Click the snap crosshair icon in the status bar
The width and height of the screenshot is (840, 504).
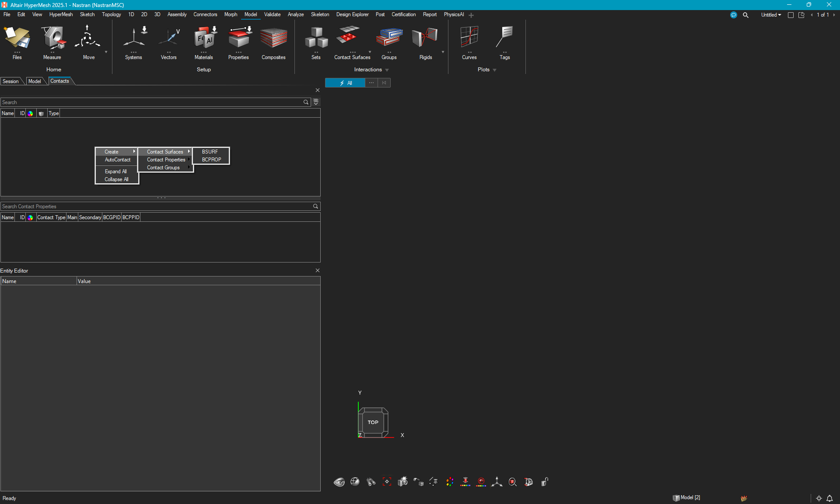click(x=819, y=498)
